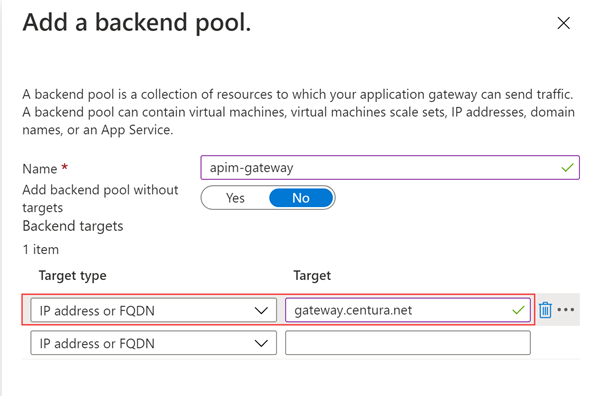Image resolution: width=599 pixels, height=396 pixels.
Task: Select Yes for backend pool without targets
Action: pos(235,198)
